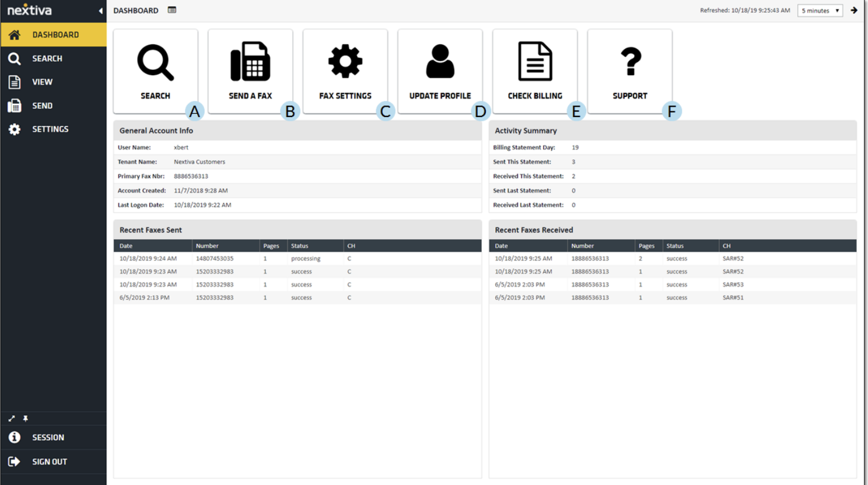Select the Check Billing tile
The image size is (868, 485).
[x=534, y=71]
